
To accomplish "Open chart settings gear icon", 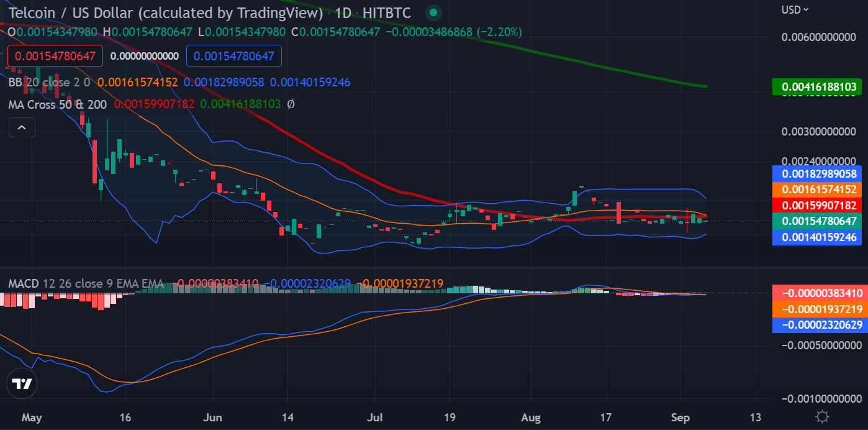I will pyautogui.click(x=822, y=416).
